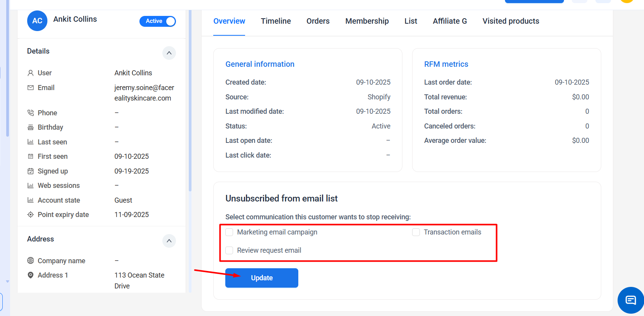Enable the Review request email checkbox
644x316 pixels.
pyautogui.click(x=230, y=250)
